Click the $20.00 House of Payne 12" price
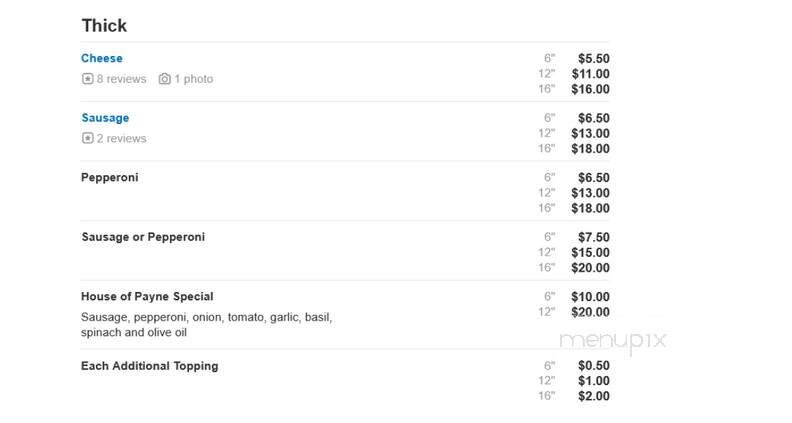Screen dimensions: 792x423 (x=590, y=312)
